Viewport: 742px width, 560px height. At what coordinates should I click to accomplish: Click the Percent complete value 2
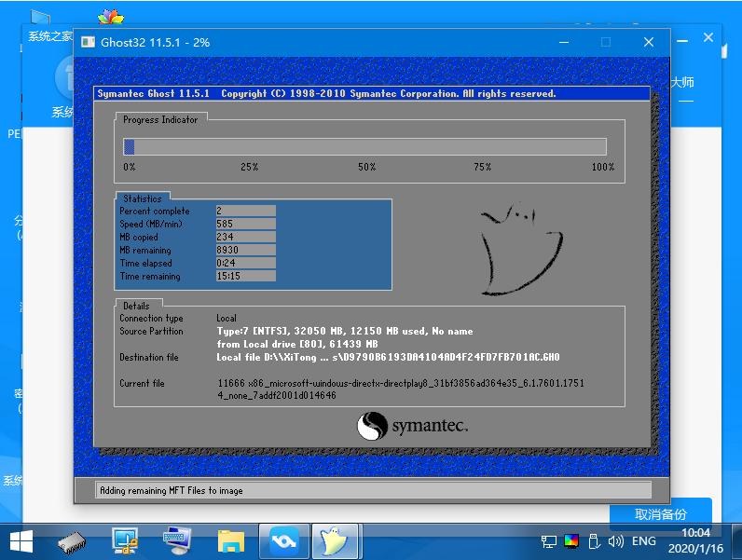coord(245,211)
